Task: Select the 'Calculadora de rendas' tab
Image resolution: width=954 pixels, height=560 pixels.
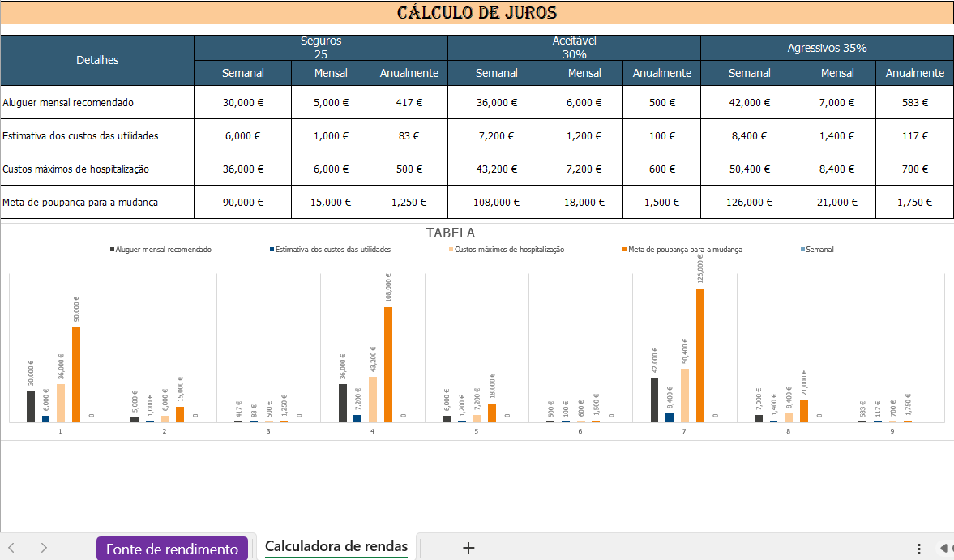Action: coord(336,546)
